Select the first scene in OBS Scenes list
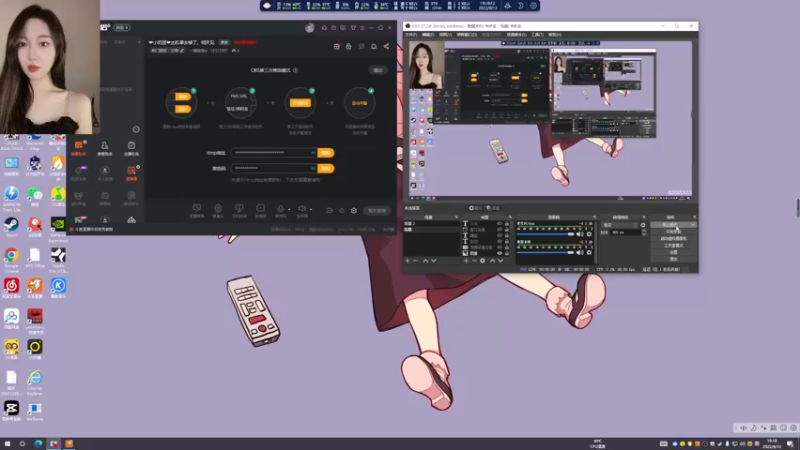The height and width of the screenshot is (450, 800). pos(431,223)
